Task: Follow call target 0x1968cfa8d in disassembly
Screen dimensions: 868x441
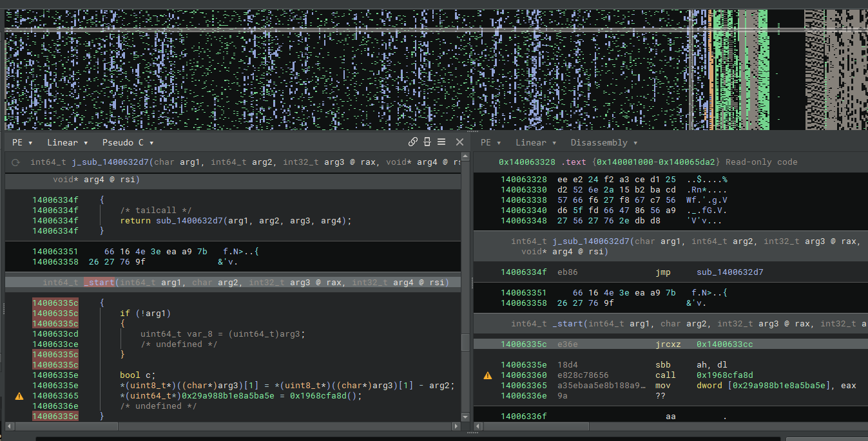Action: 724,375
